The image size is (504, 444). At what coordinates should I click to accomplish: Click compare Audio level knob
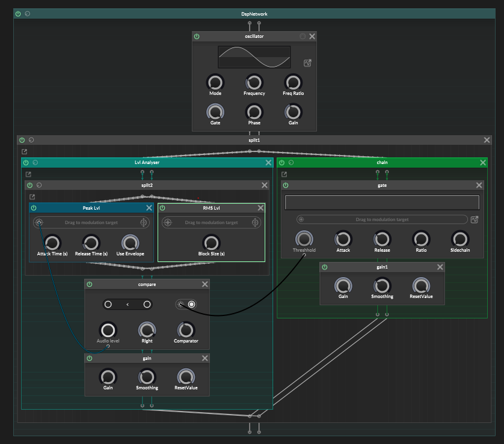[x=108, y=330]
